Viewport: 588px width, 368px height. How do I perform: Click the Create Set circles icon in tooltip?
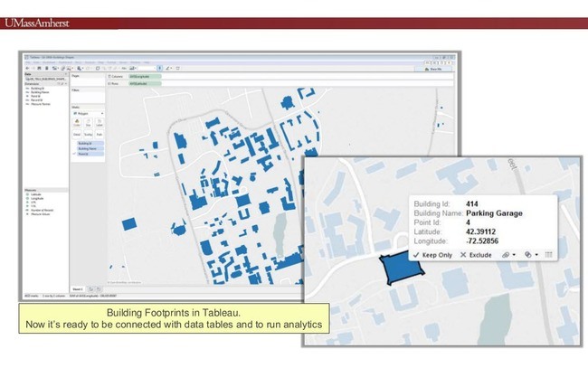pos(528,255)
